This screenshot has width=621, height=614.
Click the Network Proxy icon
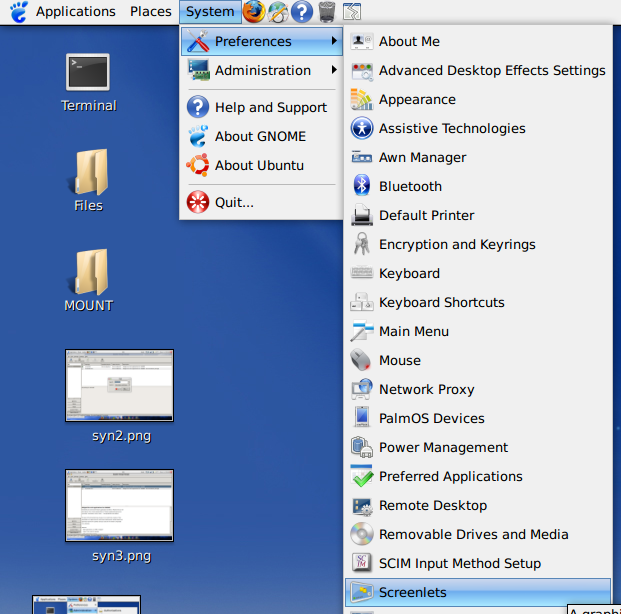pyautogui.click(x=362, y=389)
